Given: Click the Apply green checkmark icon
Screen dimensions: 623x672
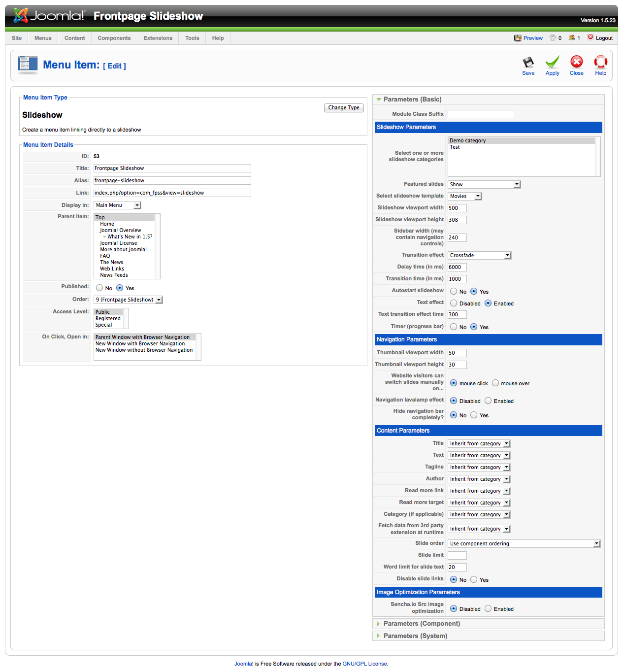Looking at the screenshot, I should [x=552, y=62].
